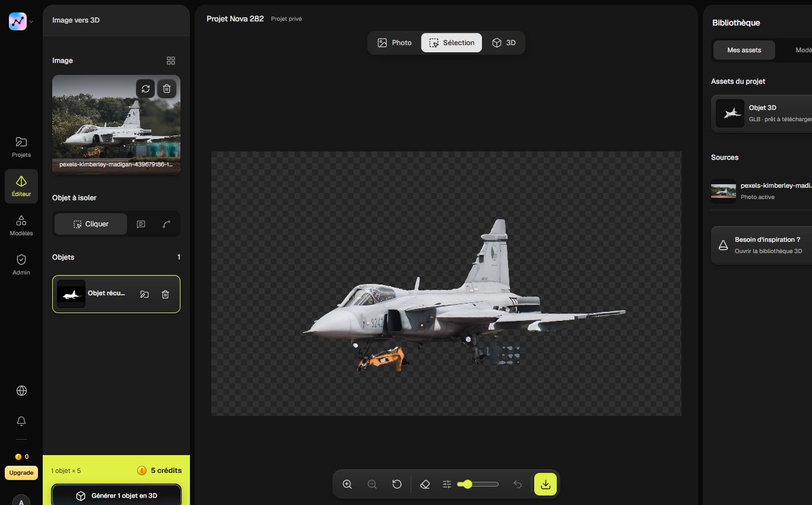Click the brush size slider

pos(478,484)
